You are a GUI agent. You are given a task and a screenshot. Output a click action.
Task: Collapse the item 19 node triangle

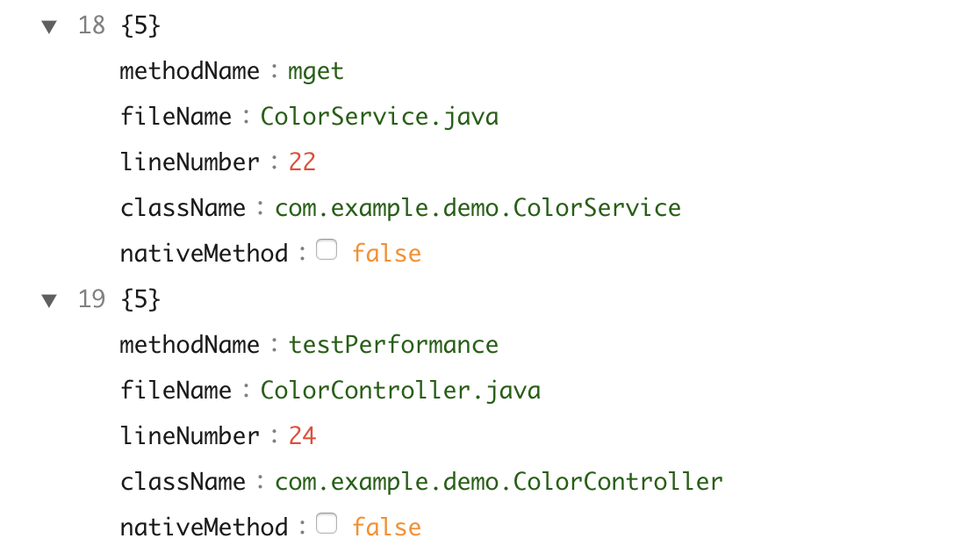tap(50, 300)
